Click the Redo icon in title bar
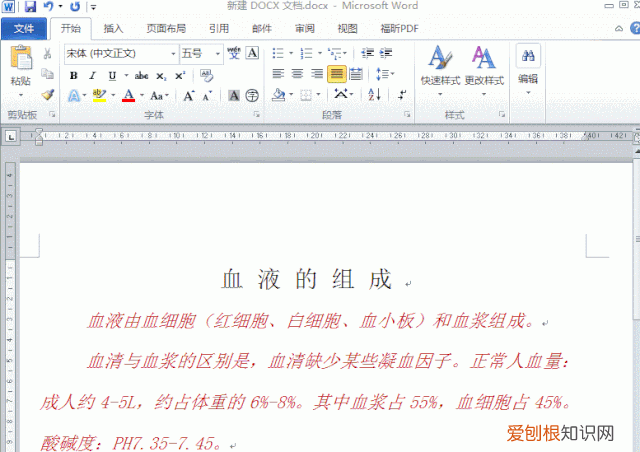Viewport: 640px width, 452px height. (x=75, y=6)
